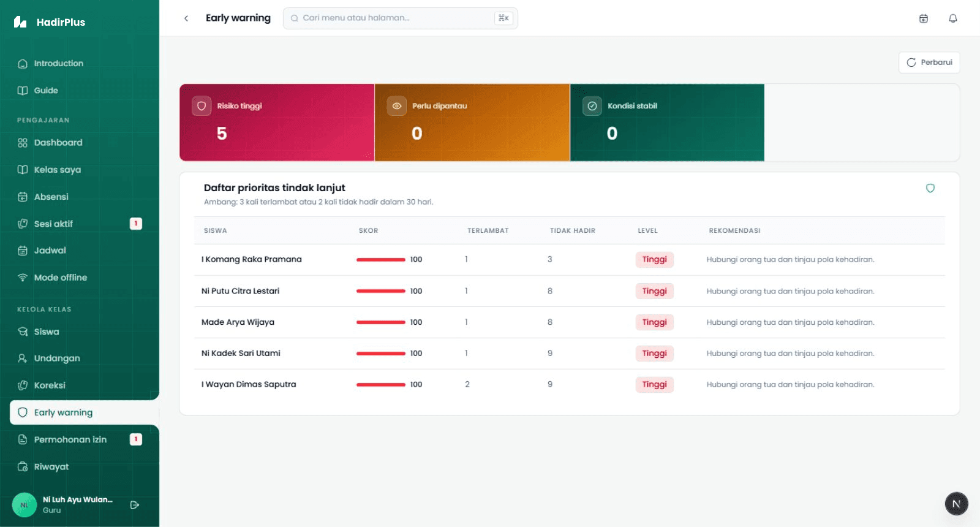Click the score bar for Ni Putu Citra Lestari

tap(381, 291)
